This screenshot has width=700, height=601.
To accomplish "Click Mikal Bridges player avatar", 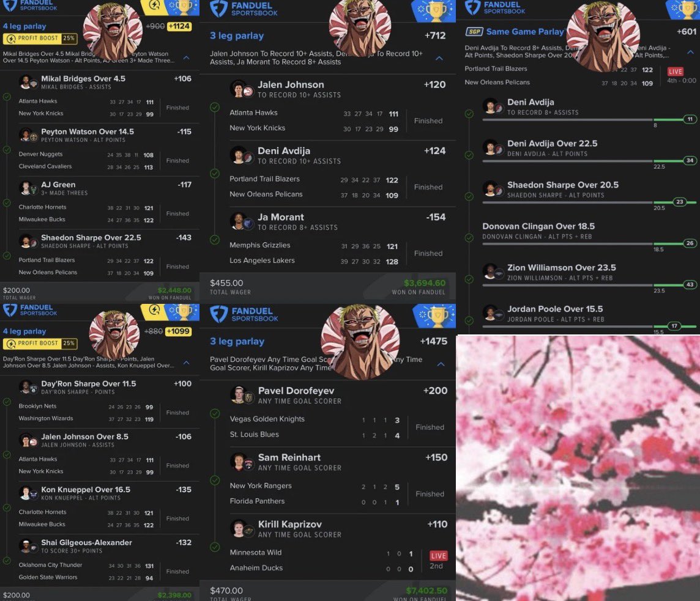I will pyautogui.click(x=28, y=82).
